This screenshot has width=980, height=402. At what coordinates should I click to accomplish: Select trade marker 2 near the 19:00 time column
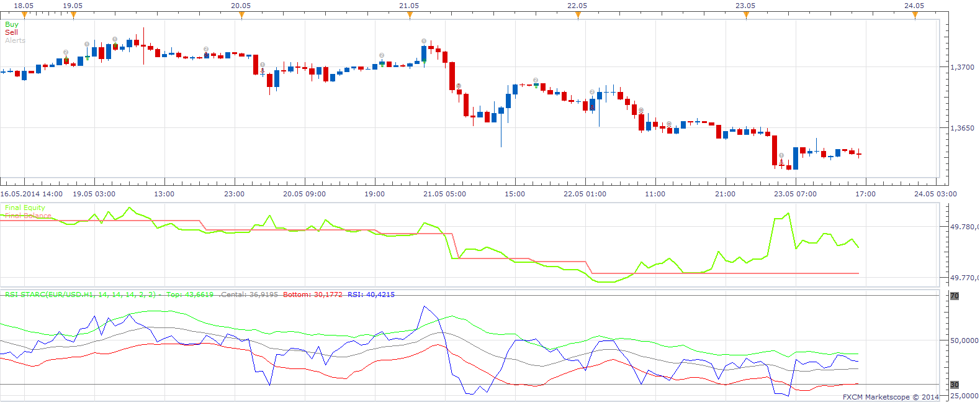click(x=382, y=55)
